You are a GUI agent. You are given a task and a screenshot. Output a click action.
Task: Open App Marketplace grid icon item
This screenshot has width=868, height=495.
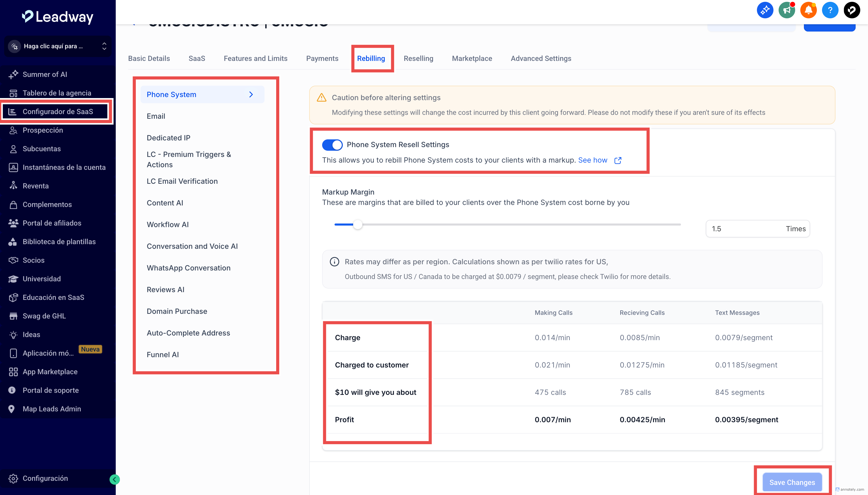coord(50,372)
